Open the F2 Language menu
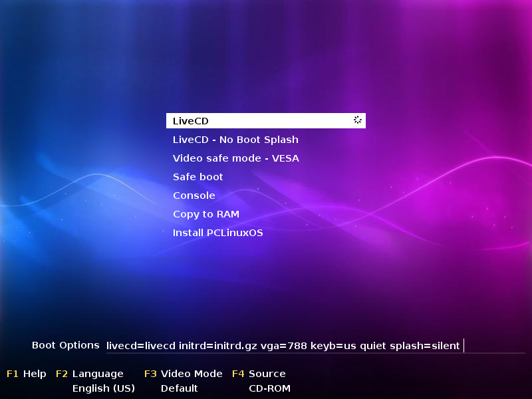This screenshot has height=399, width=532. click(90, 374)
